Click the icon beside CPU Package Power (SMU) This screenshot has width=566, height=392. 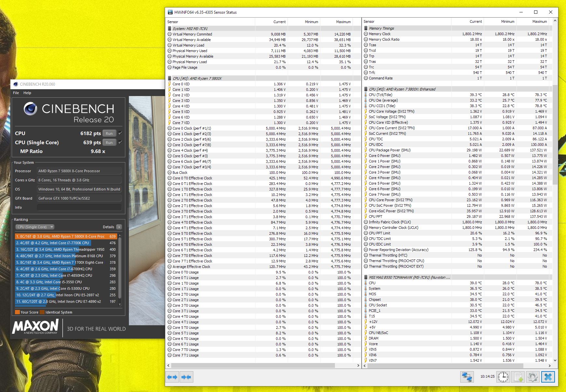coord(366,150)
